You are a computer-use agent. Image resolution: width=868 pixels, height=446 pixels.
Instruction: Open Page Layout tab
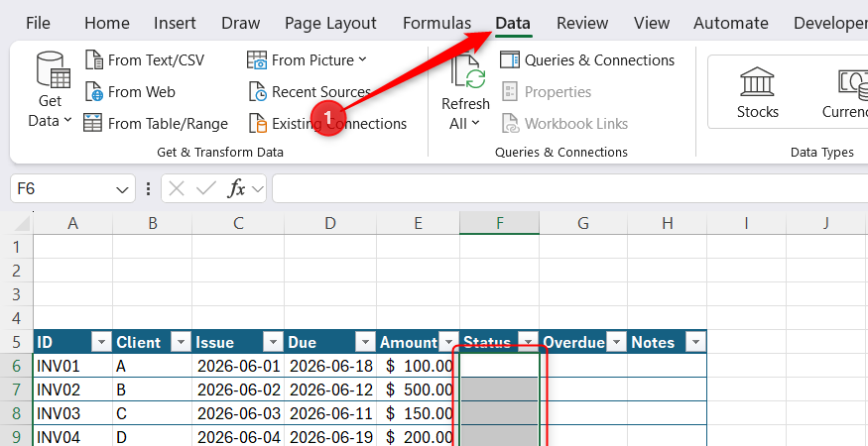pos(330,23)
